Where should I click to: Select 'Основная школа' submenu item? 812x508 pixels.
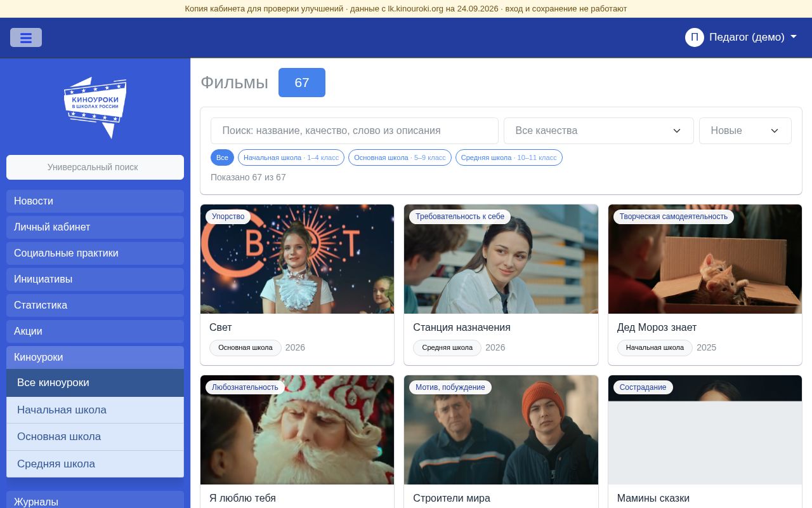[x=95, y=437]
